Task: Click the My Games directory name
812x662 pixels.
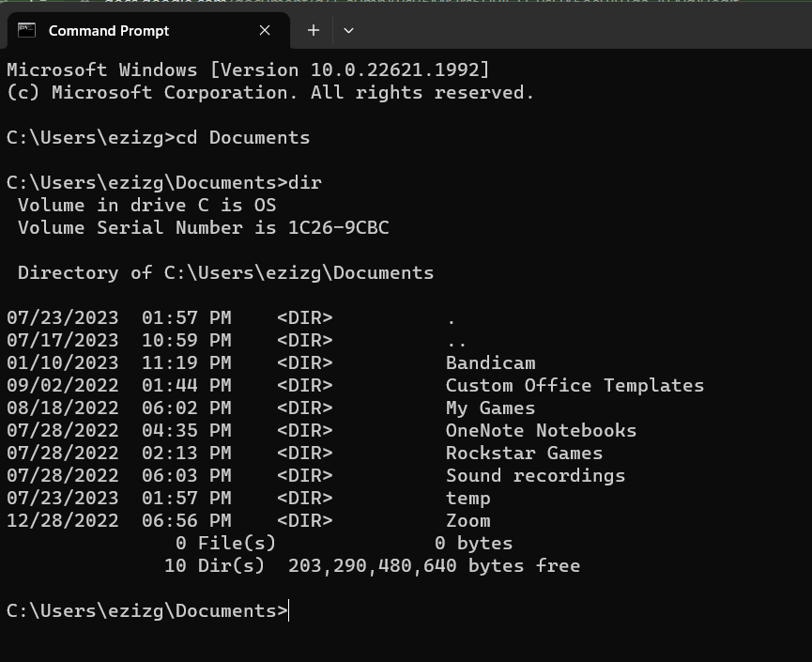Action: pos(490,408)
